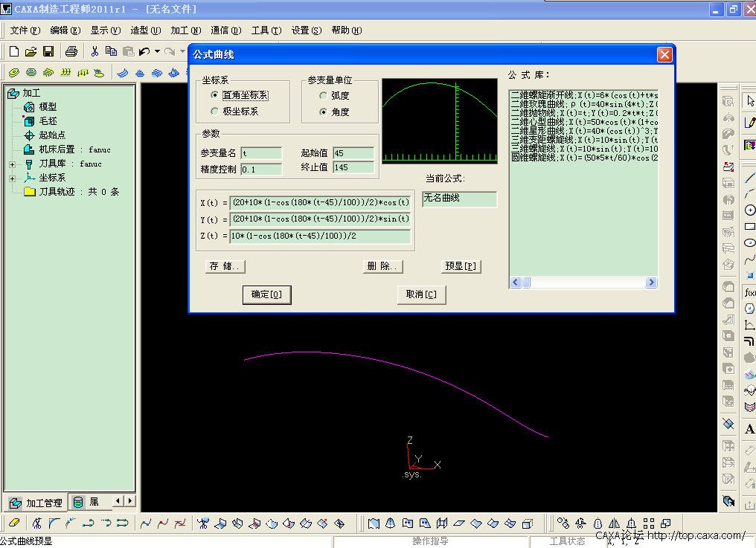Click the 取消[C] cancel button

[421, 294]
